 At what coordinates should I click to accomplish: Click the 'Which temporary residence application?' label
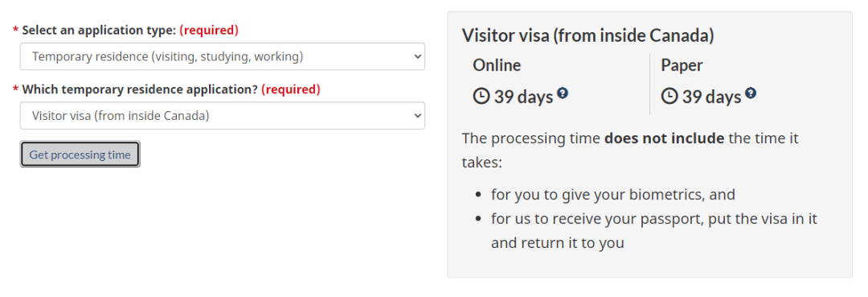click(140, 89)
